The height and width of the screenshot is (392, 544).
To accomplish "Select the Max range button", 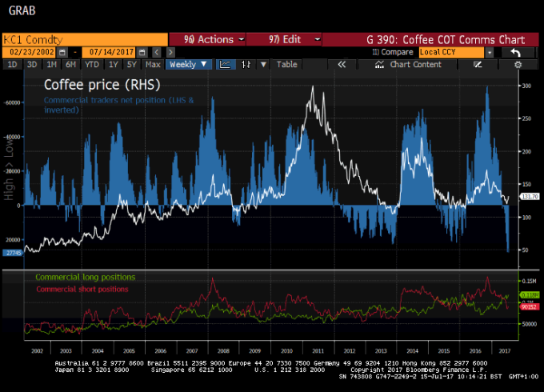I will tap(153, 64).
